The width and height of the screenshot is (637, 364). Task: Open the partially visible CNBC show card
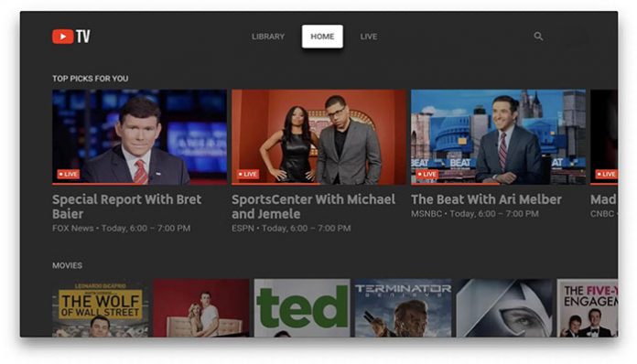604,137
